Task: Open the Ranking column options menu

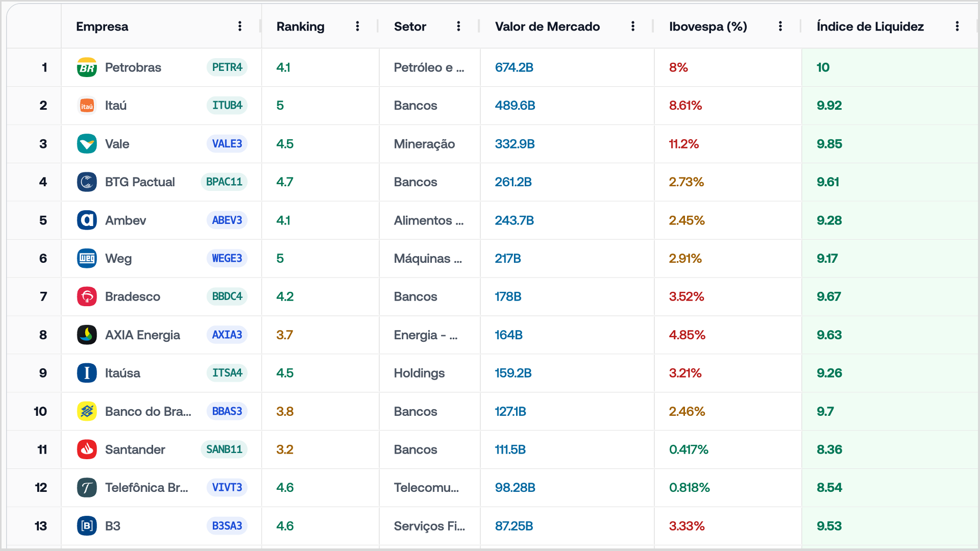Action: (x=357, y=27)
